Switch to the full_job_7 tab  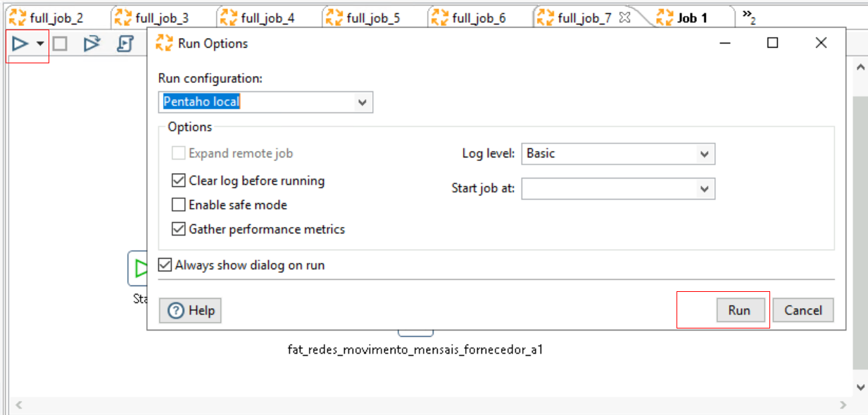coord(584,18)
